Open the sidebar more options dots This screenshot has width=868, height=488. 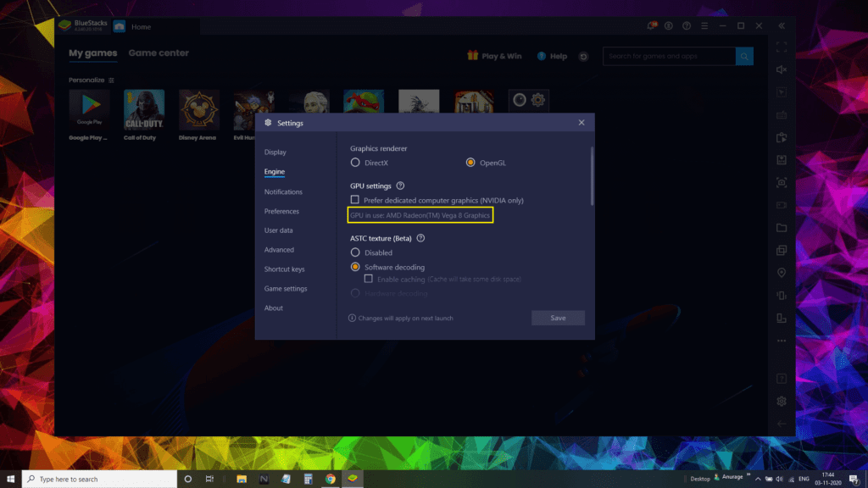[x=782, y=341]
